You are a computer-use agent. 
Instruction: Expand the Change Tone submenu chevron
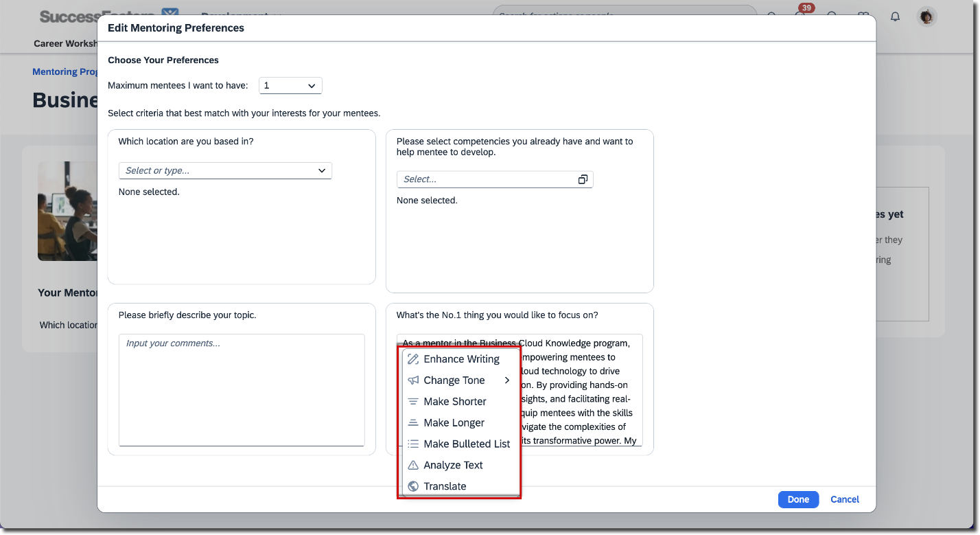pos(507,380)
